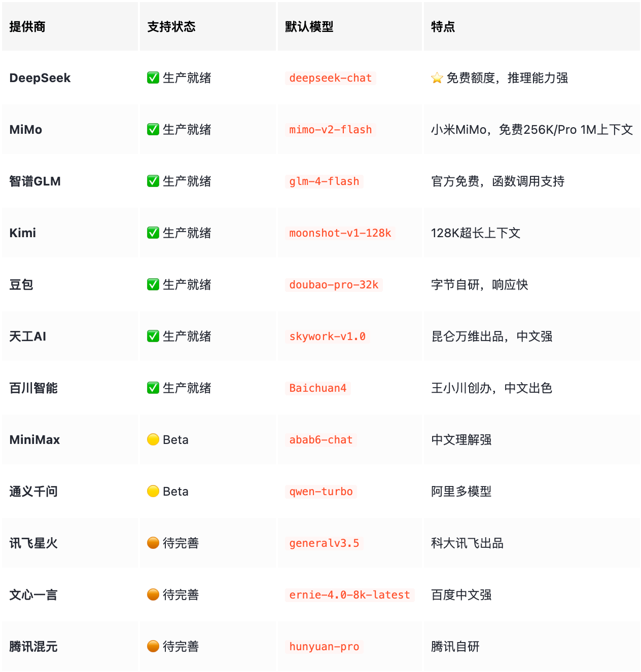Select the 百川智能 provider name
The width and height of the screenshot is (641, 672).
(33, 388)
